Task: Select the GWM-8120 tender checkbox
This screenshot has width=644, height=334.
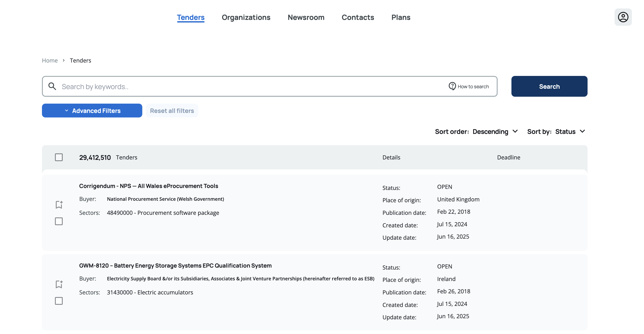Action: pos(59,301)
